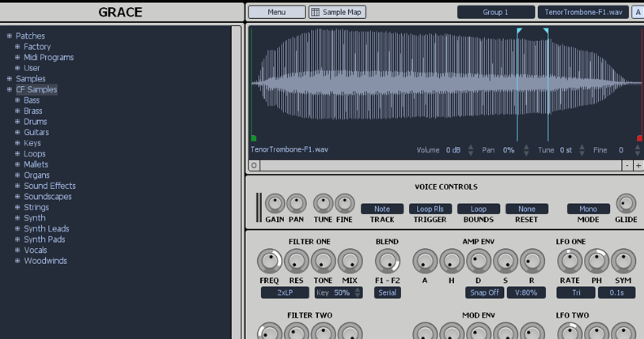This screenshot has height=339, width=644.
Task: Click the Filter One FREQ knob
Action: click(269, 261)
